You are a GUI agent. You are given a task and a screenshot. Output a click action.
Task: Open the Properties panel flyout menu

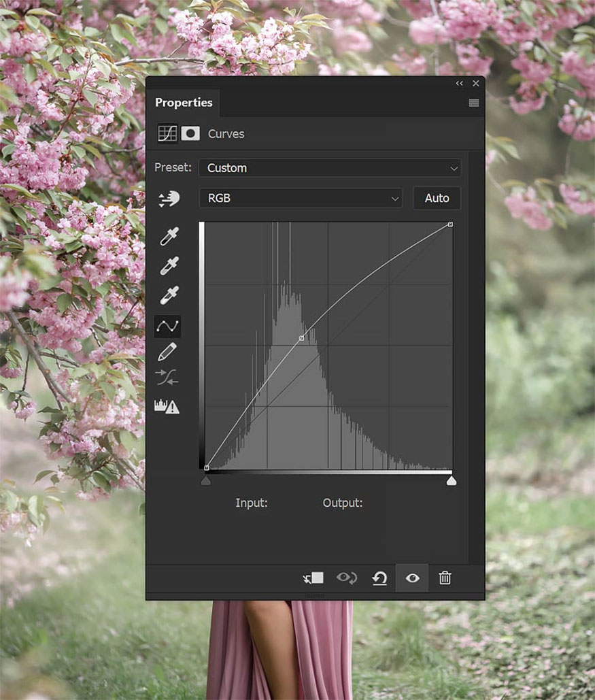(x=473, y=103)
